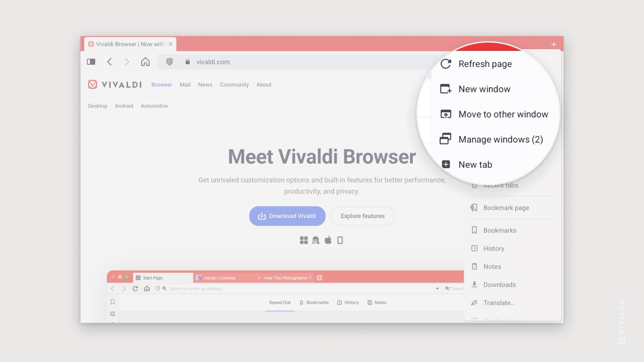Choose the Apple download icon
644x362 pixels.
328,240
